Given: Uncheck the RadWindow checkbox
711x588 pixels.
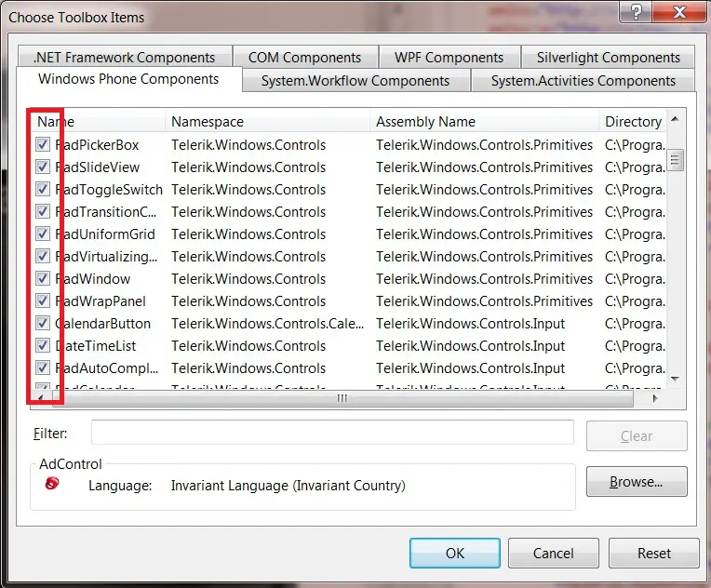Looking at the screenshot, I should [x=43, y=278].
